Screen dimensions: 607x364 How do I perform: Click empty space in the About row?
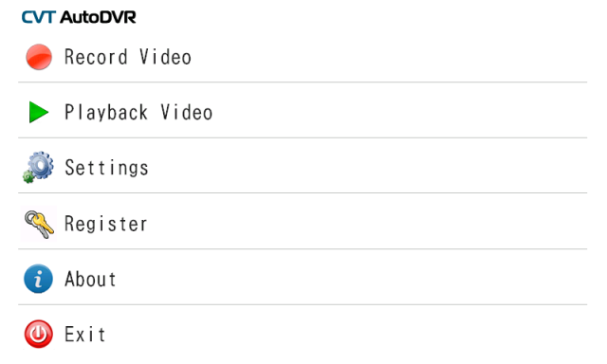point(387,279)
